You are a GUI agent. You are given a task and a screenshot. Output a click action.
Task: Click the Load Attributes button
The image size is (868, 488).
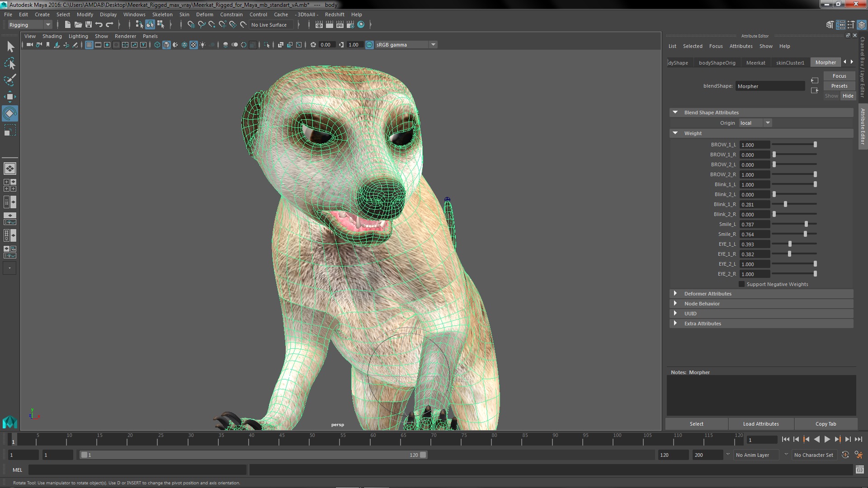pos(761,424)
